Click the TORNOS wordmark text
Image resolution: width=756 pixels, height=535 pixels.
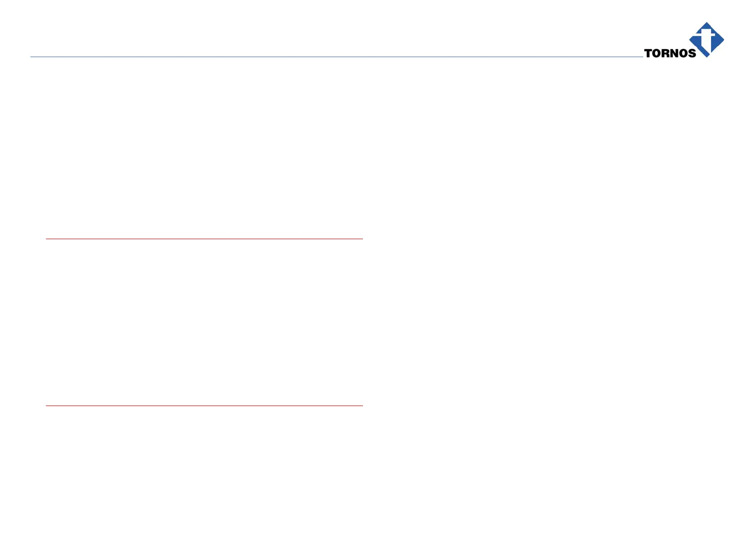click(x=670, y=53)
